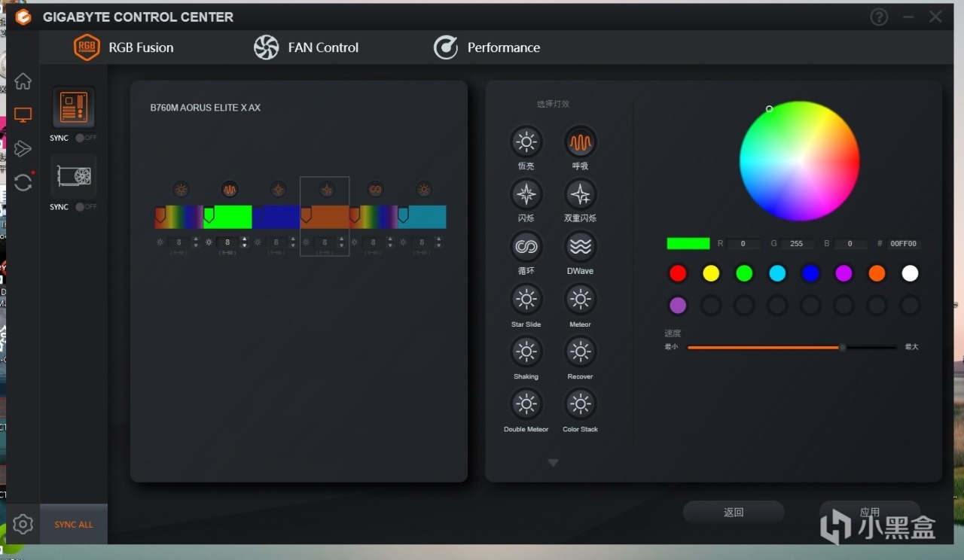Choose the 闪烁 flash effect
Viewport: 964px width, 560px height.
(x=526, y=194)
